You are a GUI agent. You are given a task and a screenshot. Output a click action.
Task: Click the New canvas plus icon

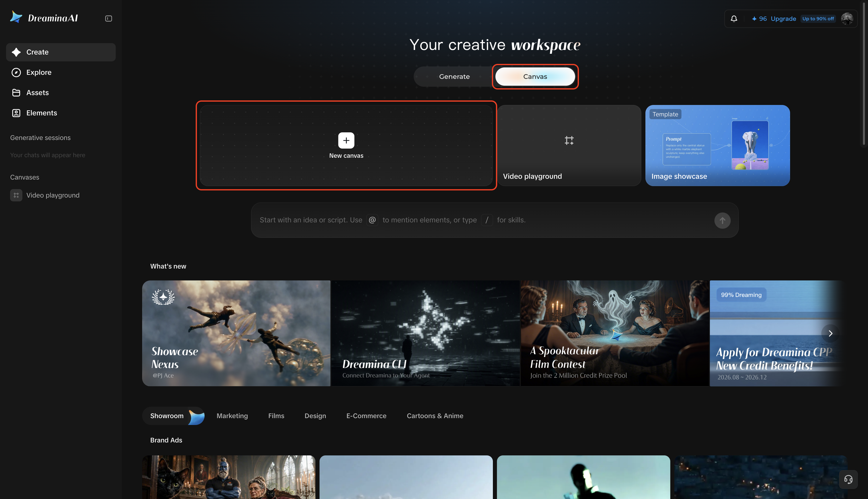coord(346,140)
